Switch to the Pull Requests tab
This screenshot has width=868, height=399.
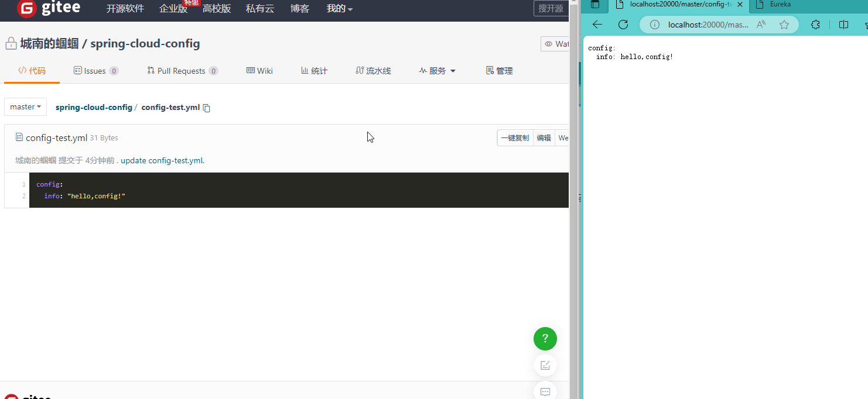(183, 71)
